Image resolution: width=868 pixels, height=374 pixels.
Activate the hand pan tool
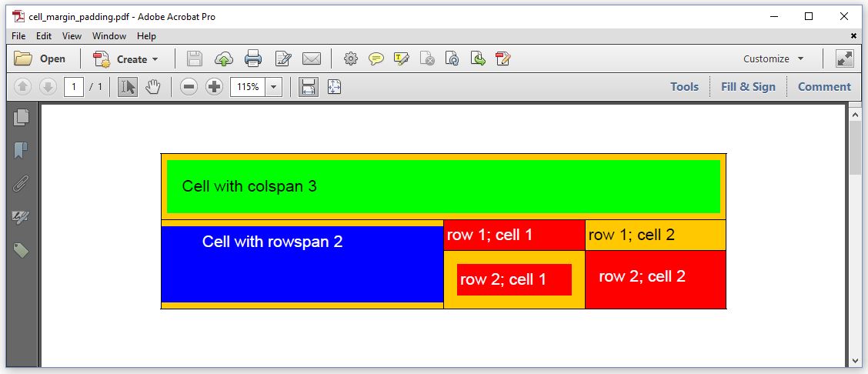153,87
